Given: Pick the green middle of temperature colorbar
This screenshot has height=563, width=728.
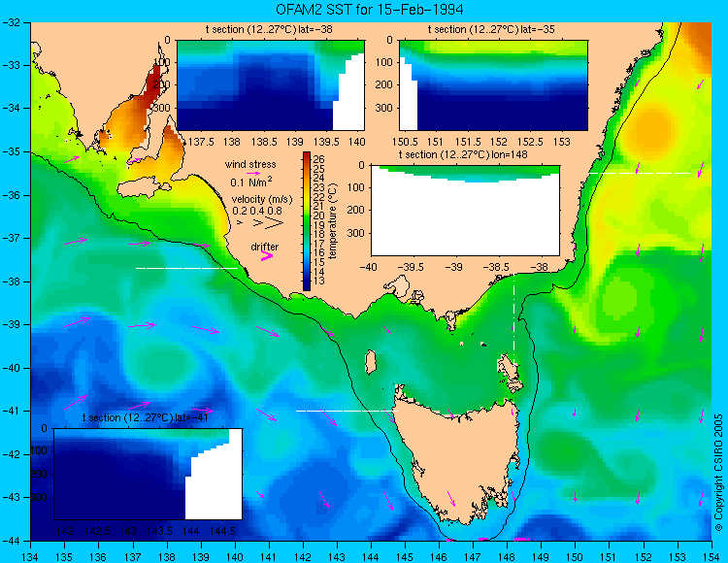Looking at the screenshot, I should (x=307, y=220).
